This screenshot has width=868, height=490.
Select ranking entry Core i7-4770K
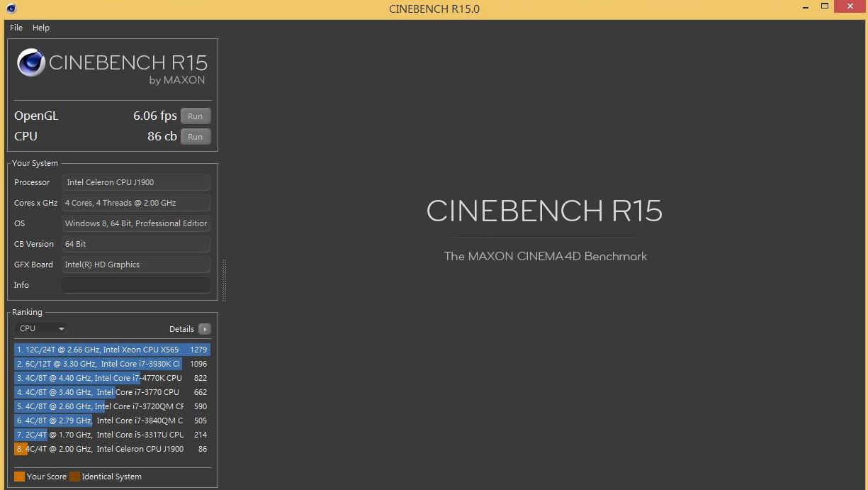113,378
